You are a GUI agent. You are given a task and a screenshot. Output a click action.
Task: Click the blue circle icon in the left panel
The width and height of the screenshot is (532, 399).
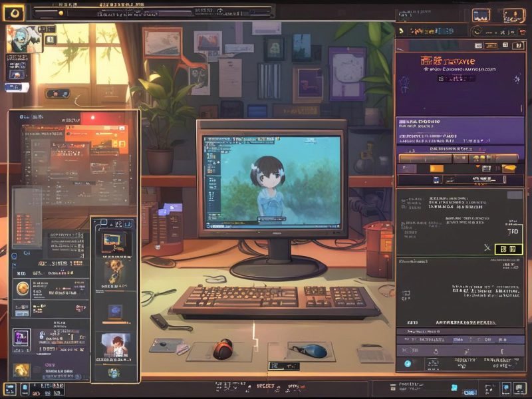click(14, 256)
